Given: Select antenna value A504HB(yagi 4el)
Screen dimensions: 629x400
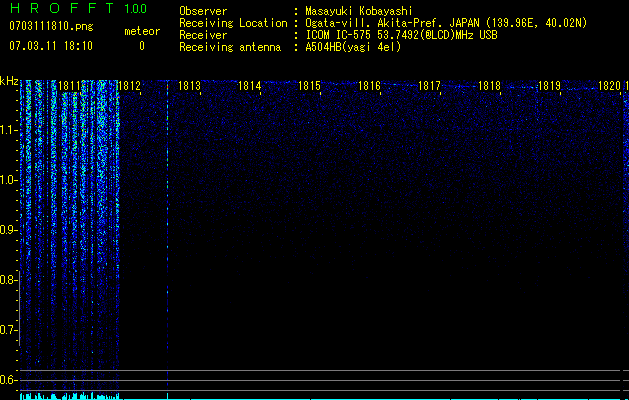Looking at the screenshot, I should 353,47.
